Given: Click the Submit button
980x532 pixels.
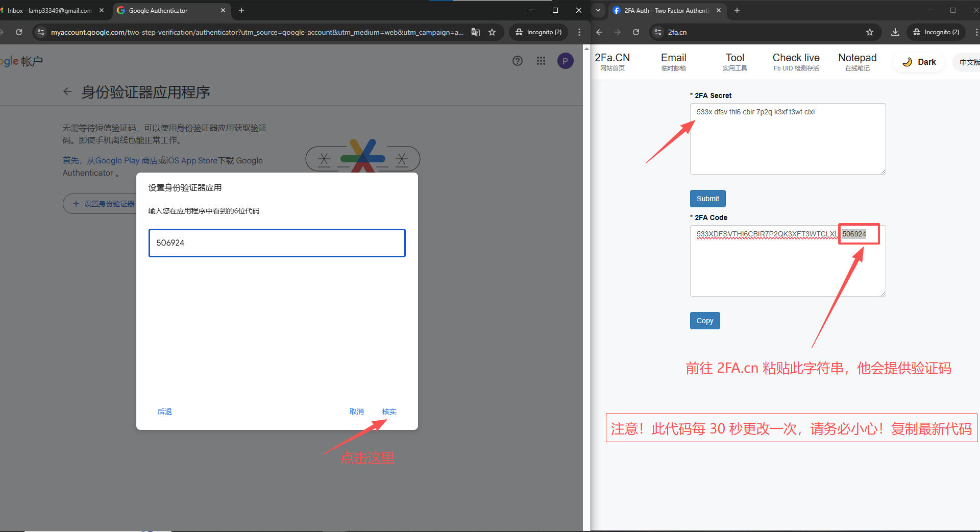Looking at the screenshot, I should click(707, 199).
